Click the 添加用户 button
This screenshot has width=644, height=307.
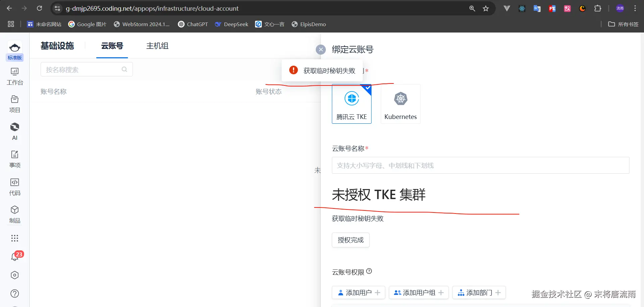[358, 293]
